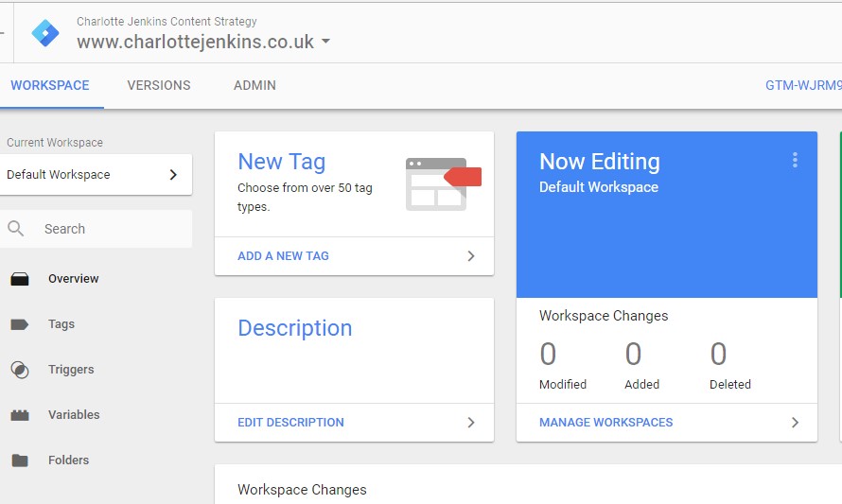
Task: Click Default Workspace in the blue card
Action: (599, 187)
